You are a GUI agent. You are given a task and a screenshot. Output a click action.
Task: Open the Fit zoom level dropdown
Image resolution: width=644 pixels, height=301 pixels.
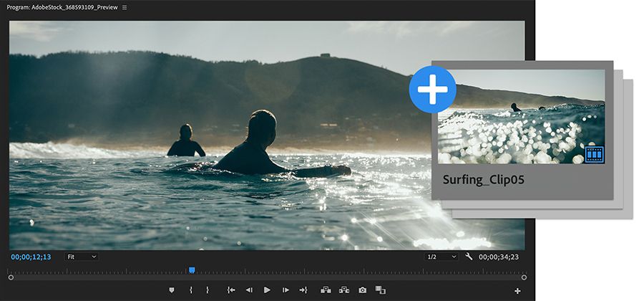tap(82, 257)
